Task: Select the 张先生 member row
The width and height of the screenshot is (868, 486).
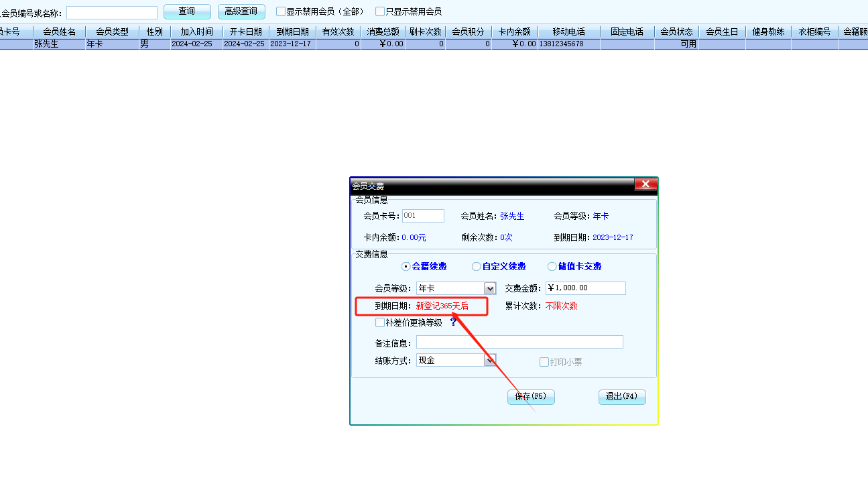Action: click(60, 44)
